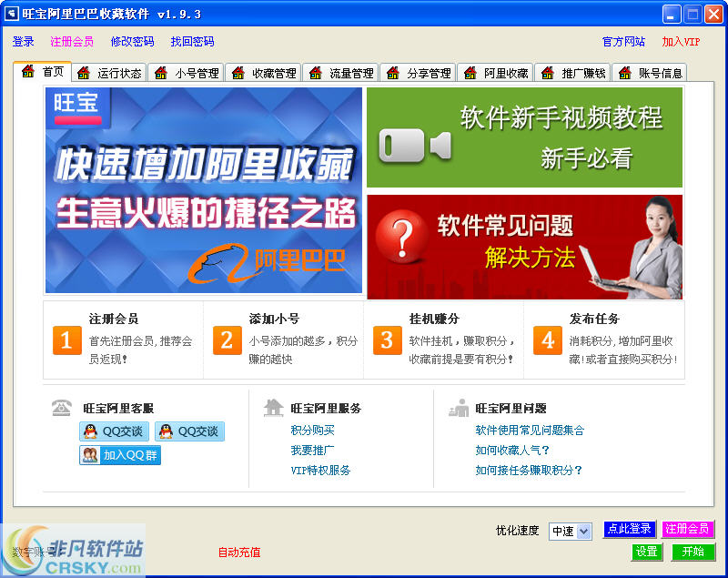728x578 pixels.
Task: Go to the 收藏管理 tab
Action: click(264, 73)
